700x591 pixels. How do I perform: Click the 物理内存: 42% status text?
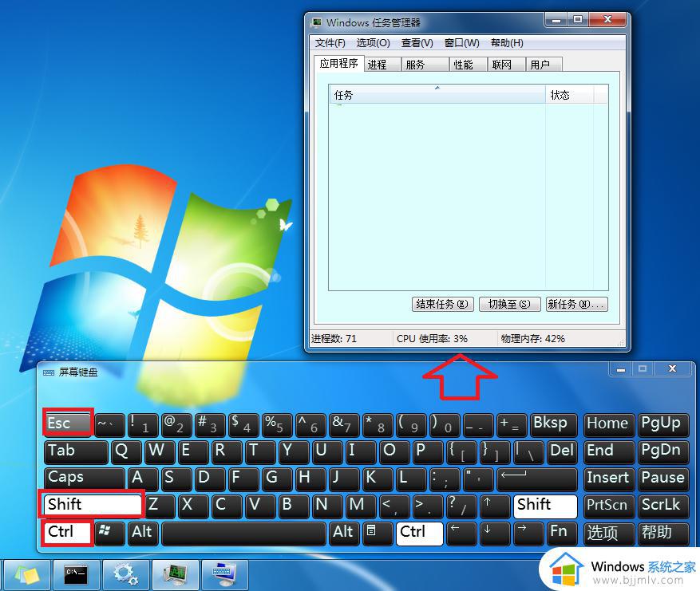coord(532,338)
